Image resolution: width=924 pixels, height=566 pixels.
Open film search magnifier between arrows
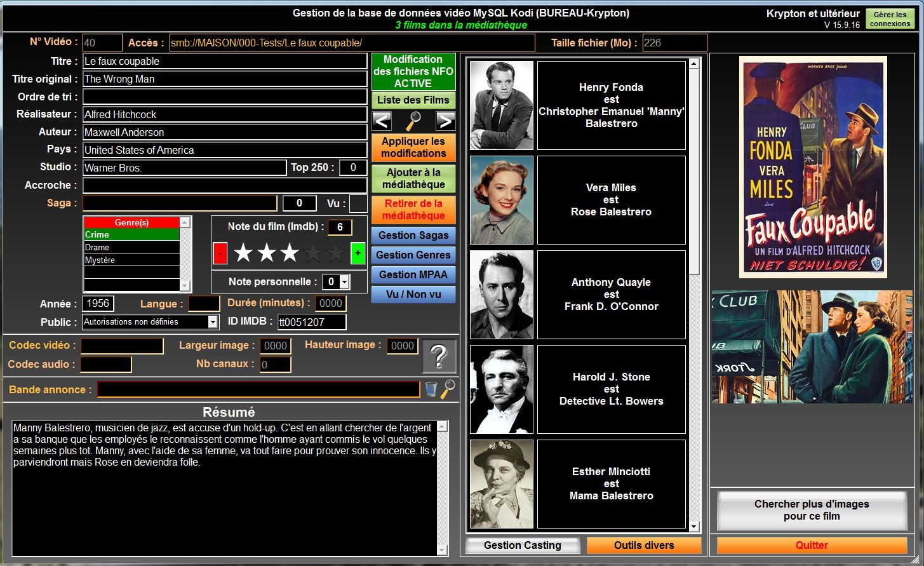coord(413,121)
